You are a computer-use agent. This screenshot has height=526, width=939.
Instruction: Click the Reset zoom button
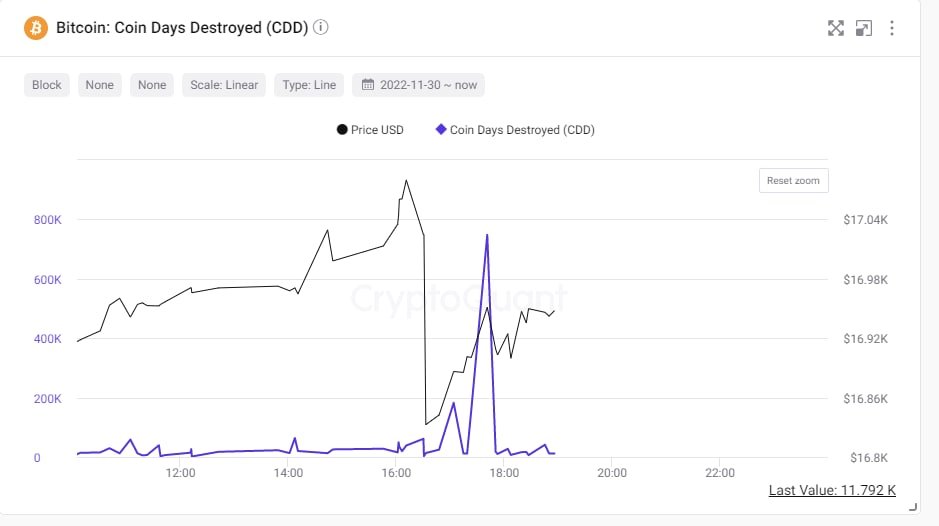(x=793, y=180)
